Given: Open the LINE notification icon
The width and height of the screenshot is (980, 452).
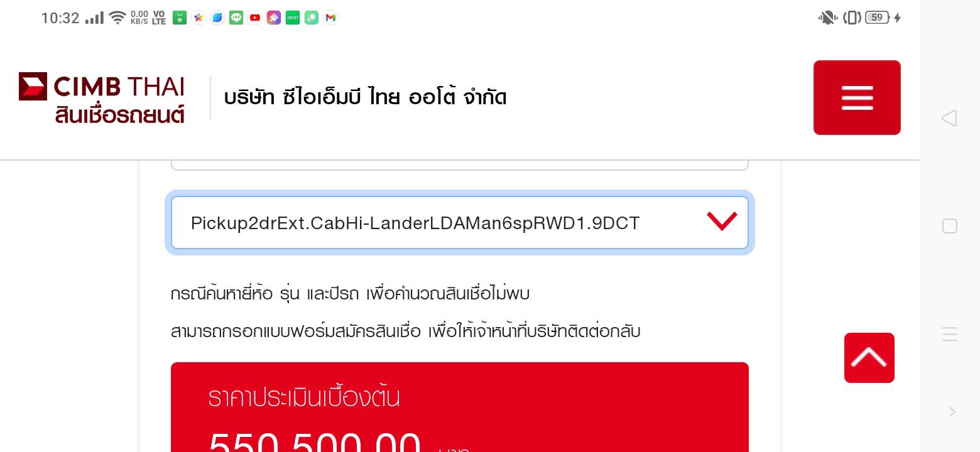Looking at the screenshot, I should pyautogui.click(x=236, y=18).
